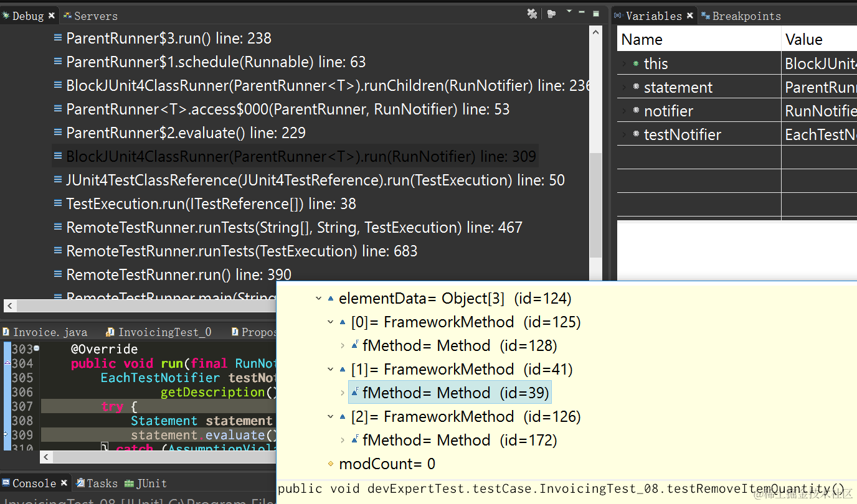Image resolution: width=857 pixels, height=504 pixels.
Task: Collapse the [0]= FrameworkMethod (id=125) node
Action: [331, 322]
